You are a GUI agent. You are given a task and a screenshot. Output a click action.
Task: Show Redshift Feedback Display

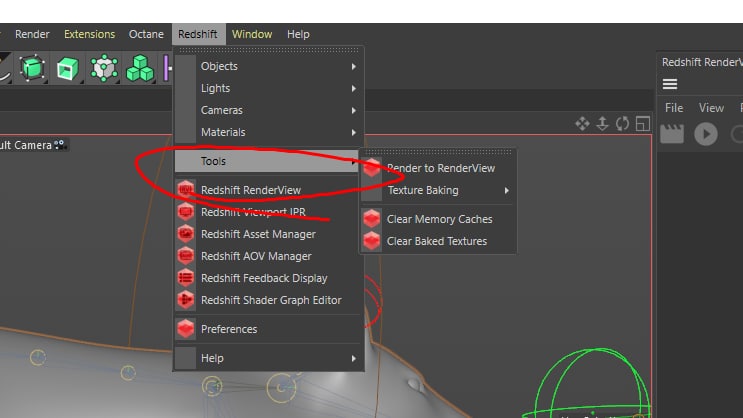[267, 278]
